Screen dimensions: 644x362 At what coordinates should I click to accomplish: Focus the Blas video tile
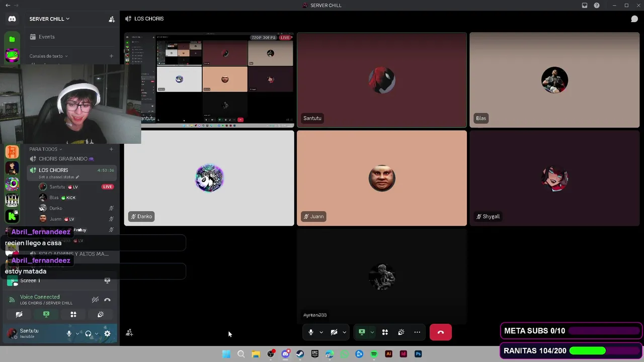[x=554, y=80]
